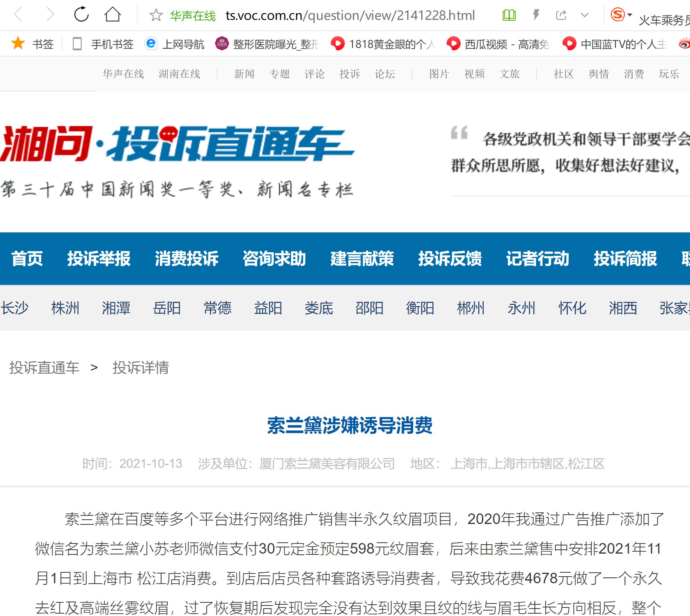Choose 常德 city filter
The width and height of the screenshot is (690, 616).
217,308
